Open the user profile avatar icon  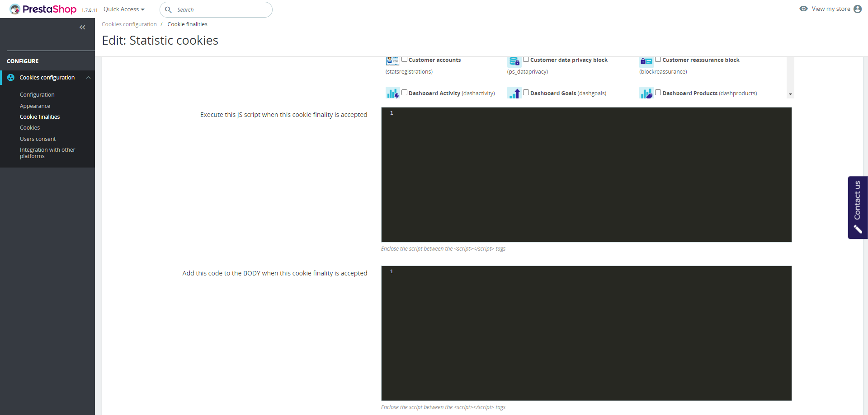coord(858,9)
